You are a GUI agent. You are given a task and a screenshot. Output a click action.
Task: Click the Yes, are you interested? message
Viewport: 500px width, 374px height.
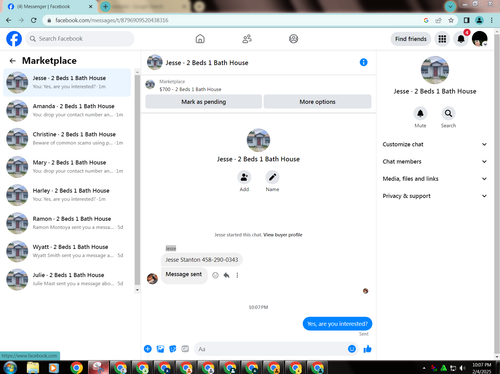(337, 324)
